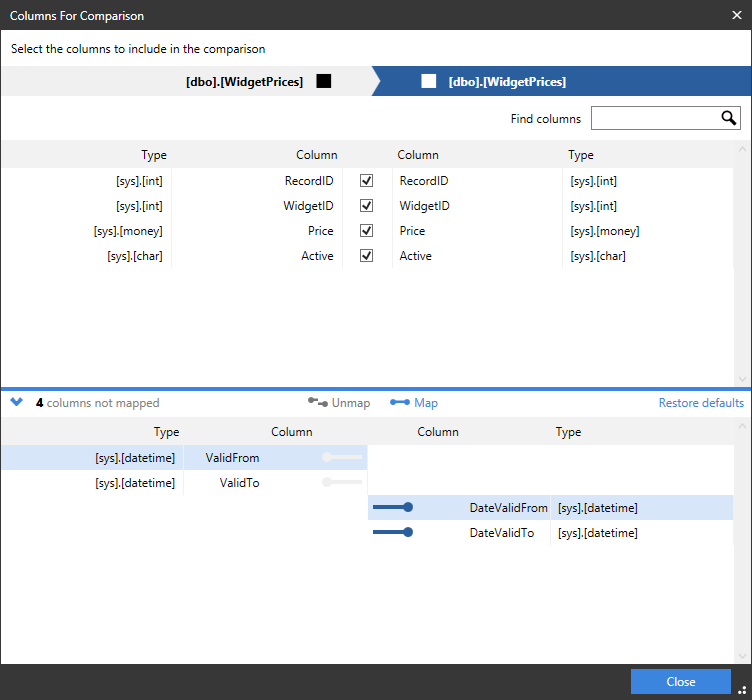Select the ValidFrom unmapped column row
The height and width of the screenshot is (700, 752).
click(x=232, y=457)
